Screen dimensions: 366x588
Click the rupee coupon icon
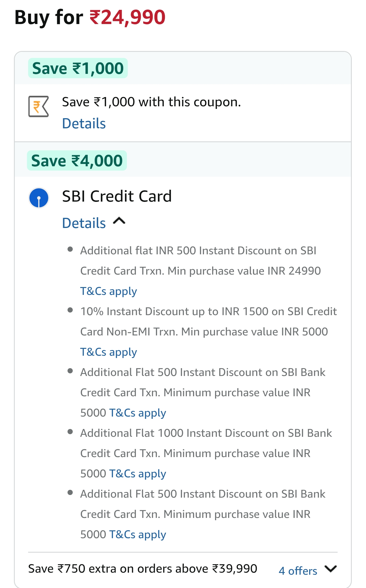point(39,107)
